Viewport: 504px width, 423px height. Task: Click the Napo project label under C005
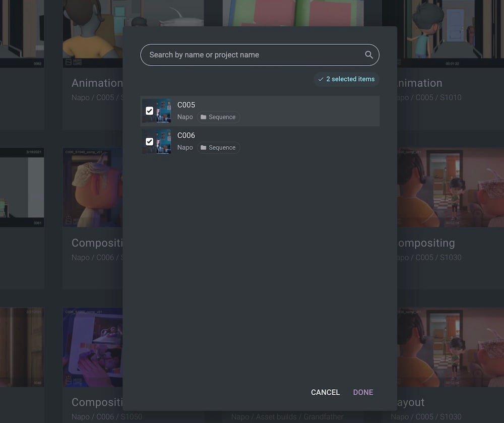185,117
